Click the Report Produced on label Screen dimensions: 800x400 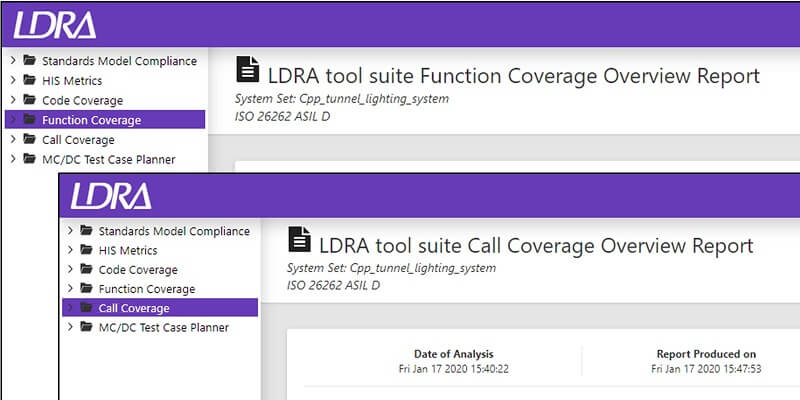(706, 354)
